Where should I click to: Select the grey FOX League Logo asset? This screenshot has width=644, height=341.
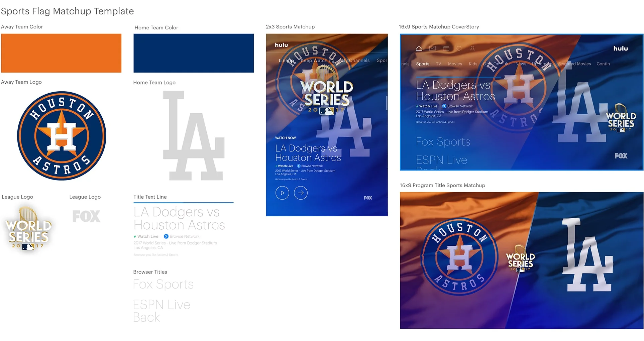[x=86, y=216]
